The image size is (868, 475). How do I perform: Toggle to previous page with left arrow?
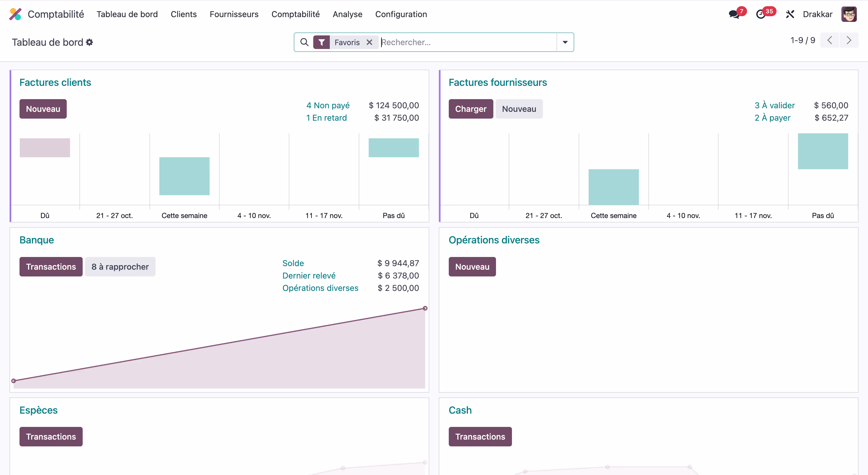(830, 40)
